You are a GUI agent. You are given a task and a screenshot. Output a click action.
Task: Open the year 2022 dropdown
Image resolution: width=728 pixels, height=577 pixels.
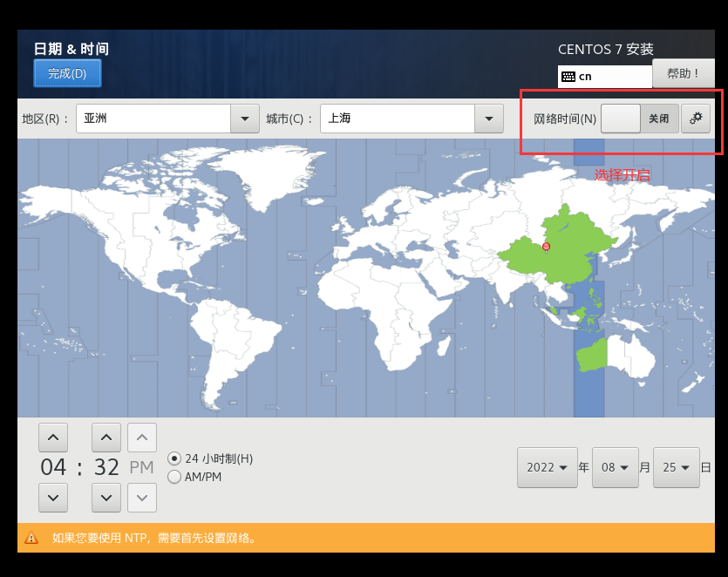click(548, 467)
